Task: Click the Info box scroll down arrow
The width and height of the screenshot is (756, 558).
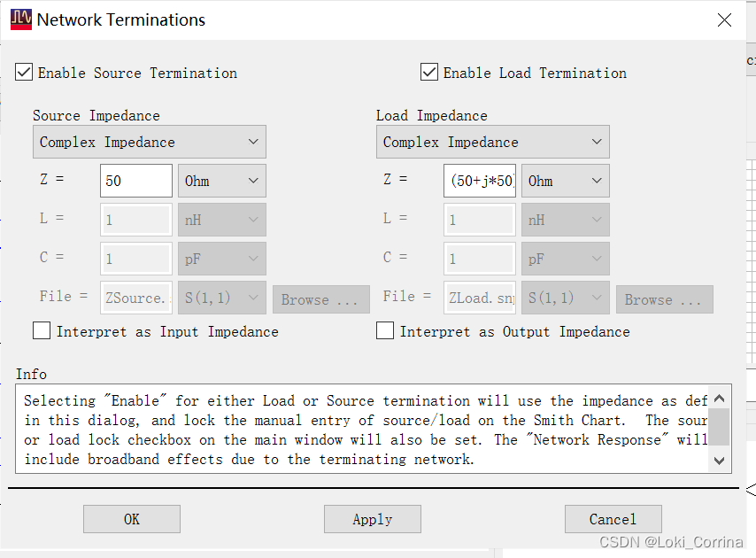Action: (x=720, y=461)
